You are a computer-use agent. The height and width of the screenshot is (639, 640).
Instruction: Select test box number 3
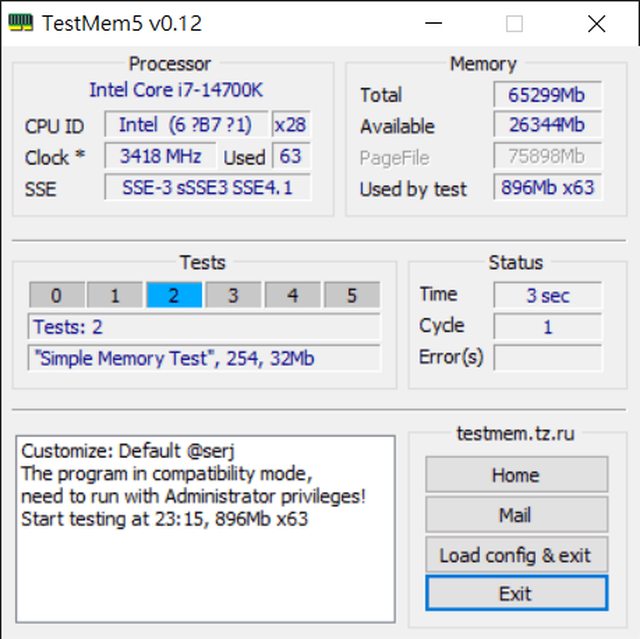point(233,295)
